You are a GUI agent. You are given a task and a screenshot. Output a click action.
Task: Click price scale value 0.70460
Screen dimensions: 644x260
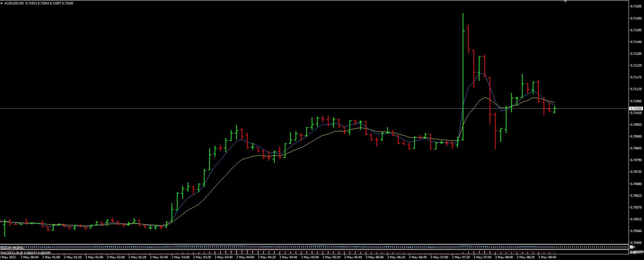[x=636, y=231]
